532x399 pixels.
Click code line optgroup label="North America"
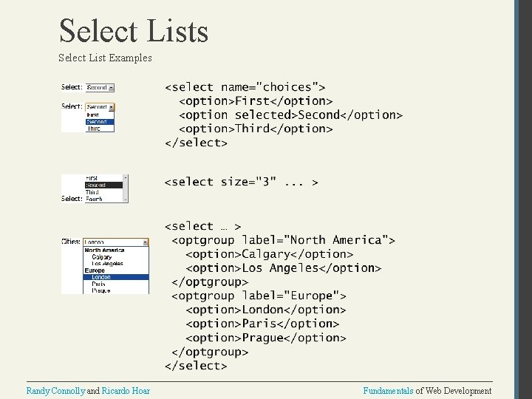pyautogui.click(x=283, y=240)
